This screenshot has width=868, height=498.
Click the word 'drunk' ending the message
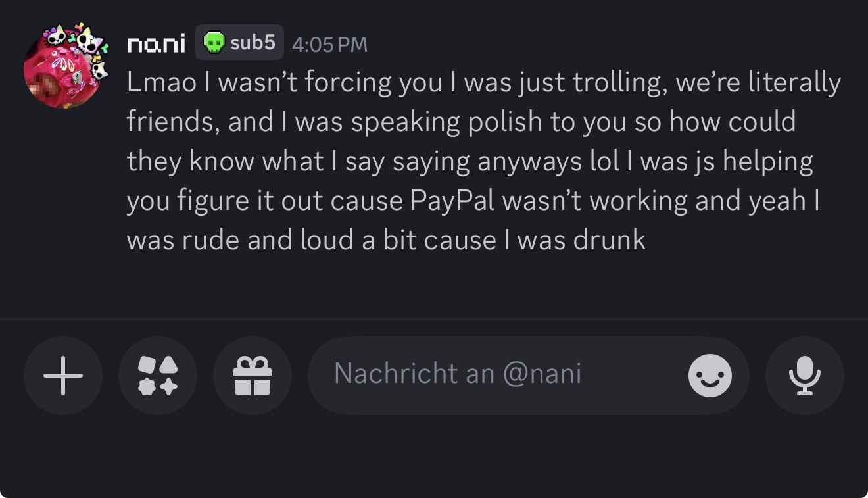point(609,240)
